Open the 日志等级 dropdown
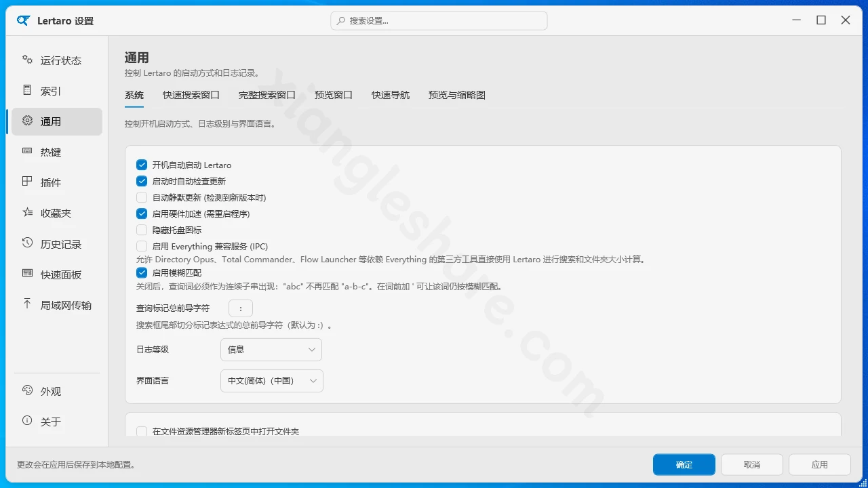Viewport: 868px width, 488px height. (271, 350)
